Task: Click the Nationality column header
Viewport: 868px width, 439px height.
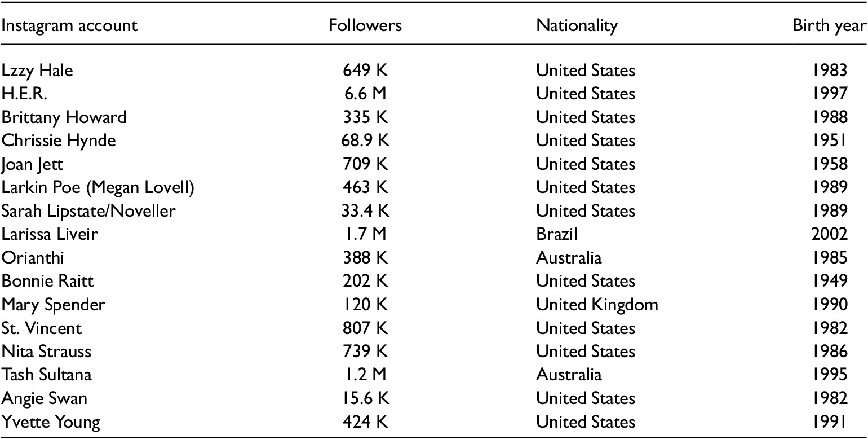Action: (x=577, y=26)
